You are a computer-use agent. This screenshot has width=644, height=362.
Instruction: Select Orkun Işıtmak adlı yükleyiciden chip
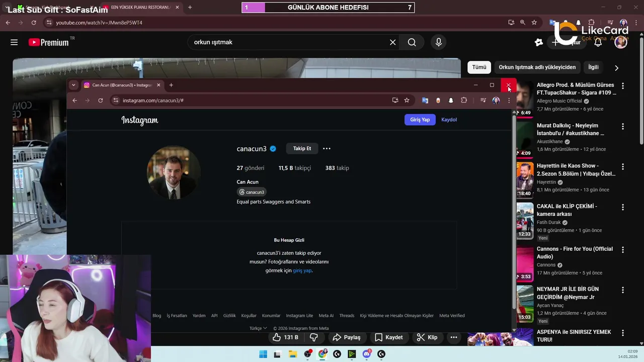coord(537,67)
